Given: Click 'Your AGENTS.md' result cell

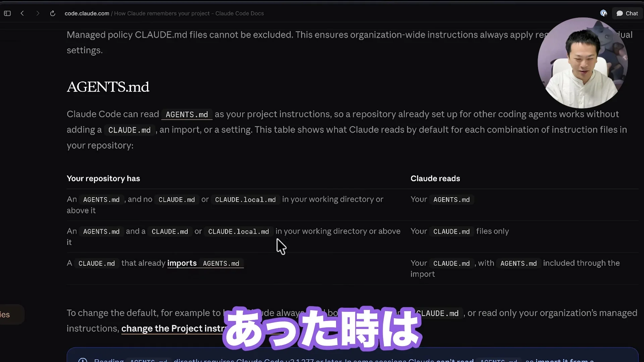Looking at the screenshot, I should point(442,199).
